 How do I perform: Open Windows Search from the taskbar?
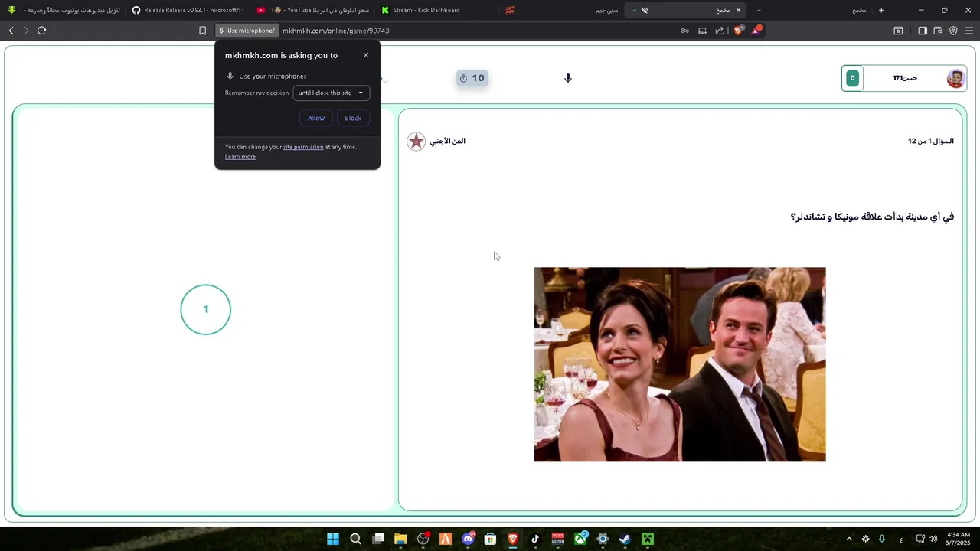click(x=355, y=539)
